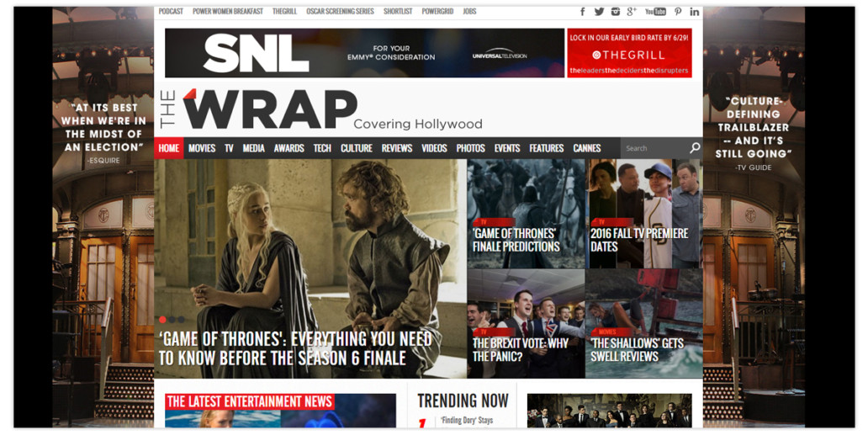Go to the Home nav item
This screenshot has width=868, height=435.
click(169, 148)
